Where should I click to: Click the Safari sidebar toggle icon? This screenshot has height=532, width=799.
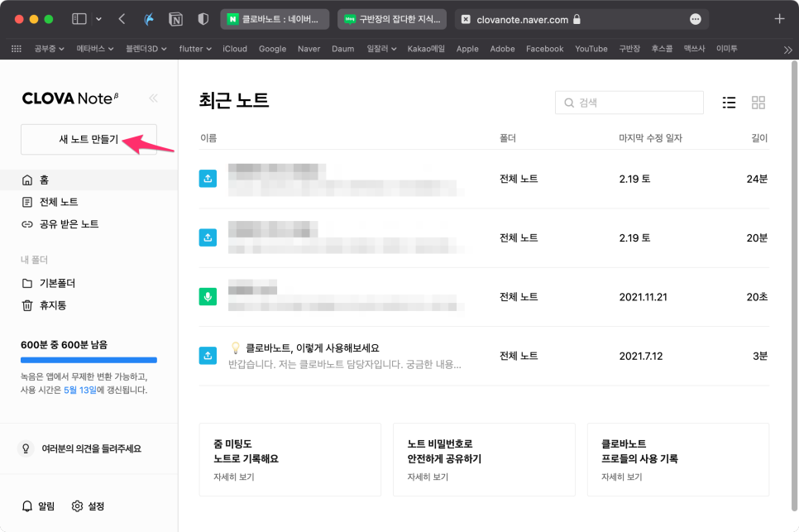(79, 19)
